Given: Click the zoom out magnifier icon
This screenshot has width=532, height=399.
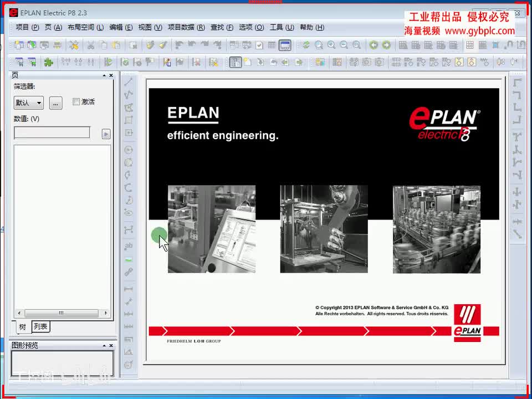Looking at the screenshot, I should [344, 45].
